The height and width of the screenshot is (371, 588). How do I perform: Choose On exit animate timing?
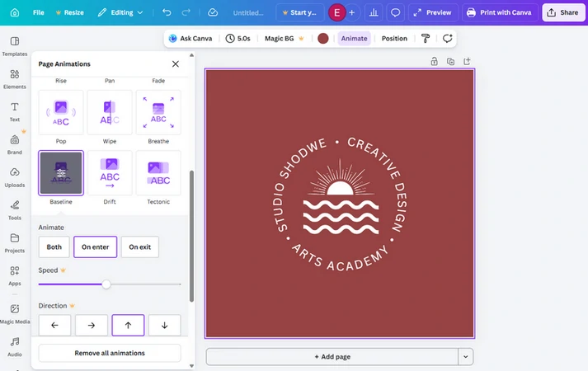[140, 247]
